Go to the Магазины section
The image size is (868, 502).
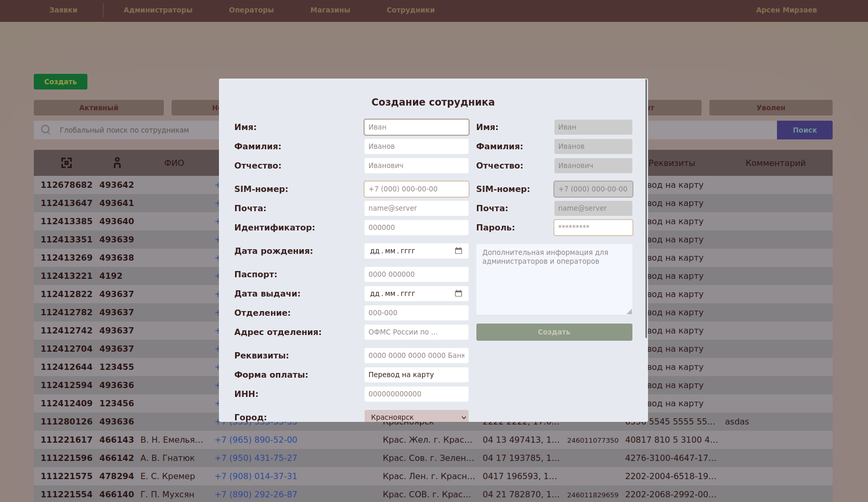(x=330, y=10)
